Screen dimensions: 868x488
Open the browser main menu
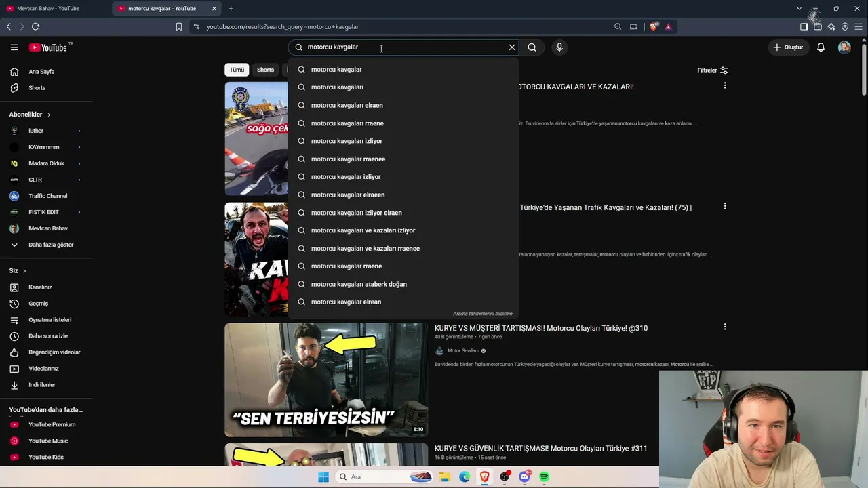pyautogui.click(x=859, y=26)
